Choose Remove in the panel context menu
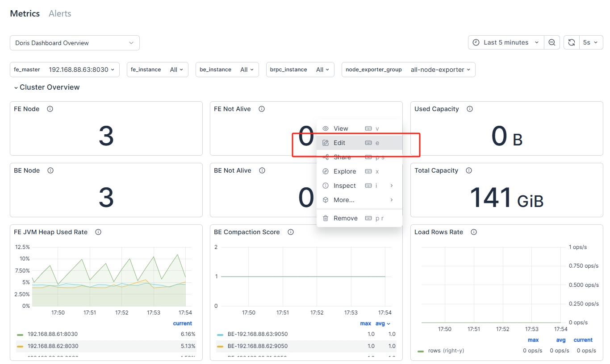The height and width of the screenshot is (364, 610). click(345, 218)
